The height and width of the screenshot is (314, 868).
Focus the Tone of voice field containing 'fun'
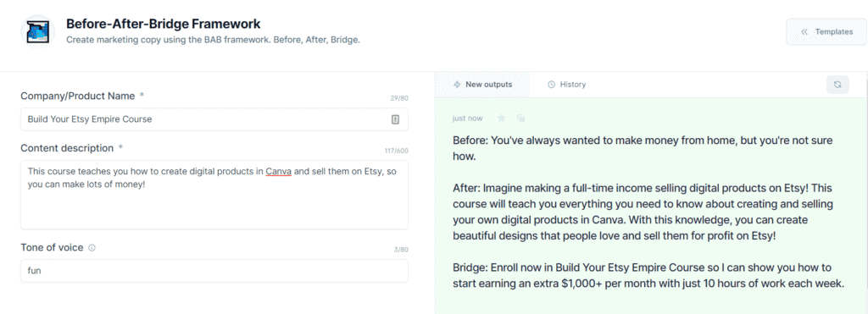[x=214, y=271]
